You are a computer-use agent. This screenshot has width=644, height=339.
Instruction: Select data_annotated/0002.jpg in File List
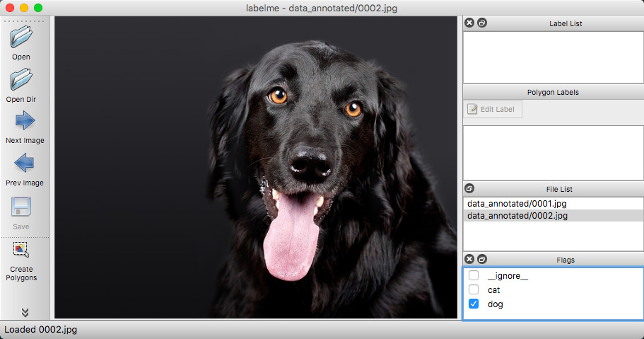517,216
